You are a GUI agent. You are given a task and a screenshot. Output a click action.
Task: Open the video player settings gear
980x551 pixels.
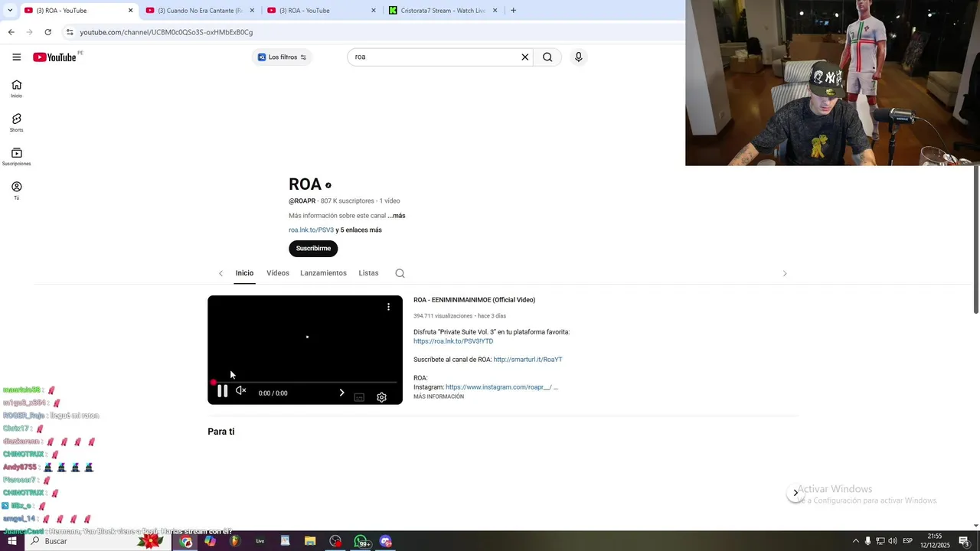pos(381,397)
